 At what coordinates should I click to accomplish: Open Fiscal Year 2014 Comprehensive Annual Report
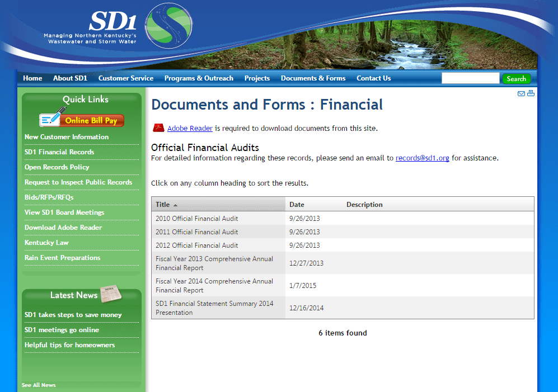pos(214,286)
